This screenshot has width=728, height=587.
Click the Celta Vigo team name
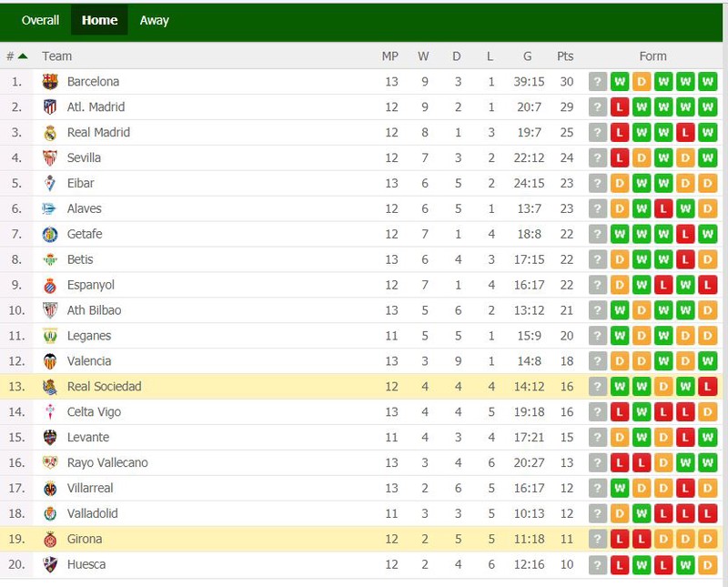[94, 412]
